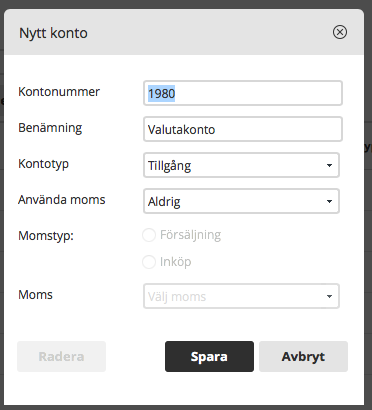Click the Kontonummer input field
The height and width of the screenshot is (410, 372).
pos(243,93)
